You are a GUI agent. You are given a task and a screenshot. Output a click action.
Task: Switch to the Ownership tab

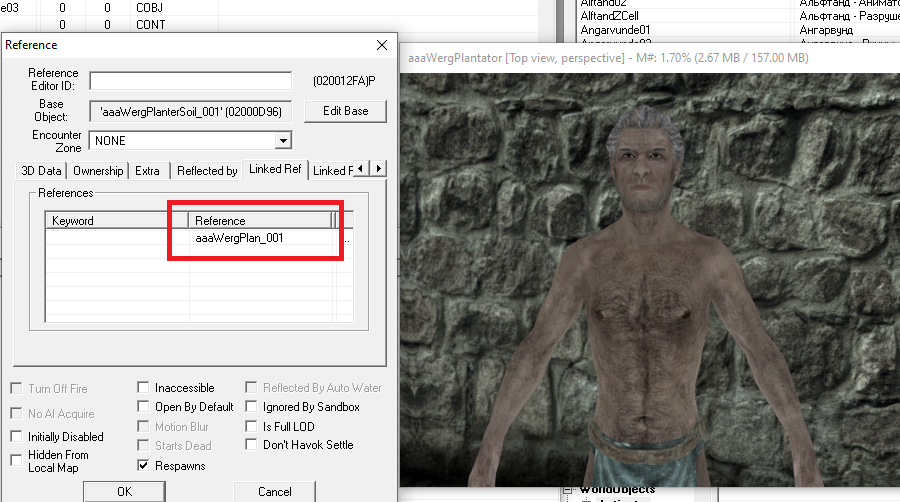[x=98, y=170]
